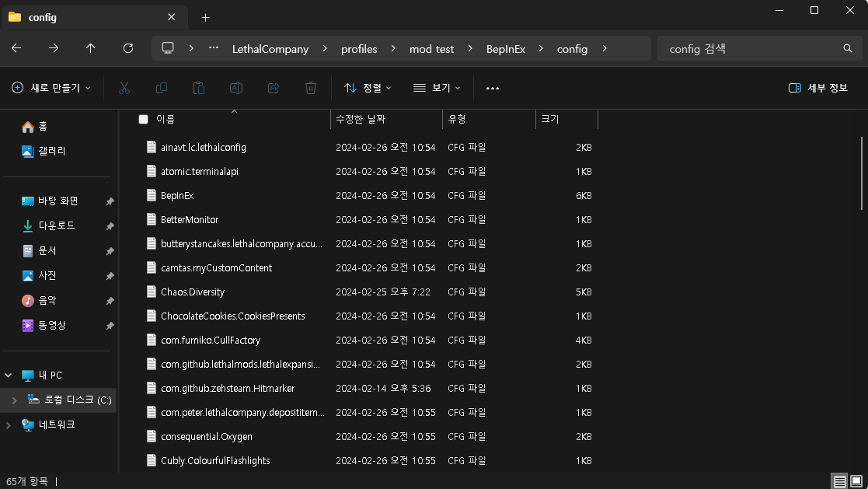Navigate to mod test in breadcrumb
Screen dimensions: 868x489
point(432,49)
